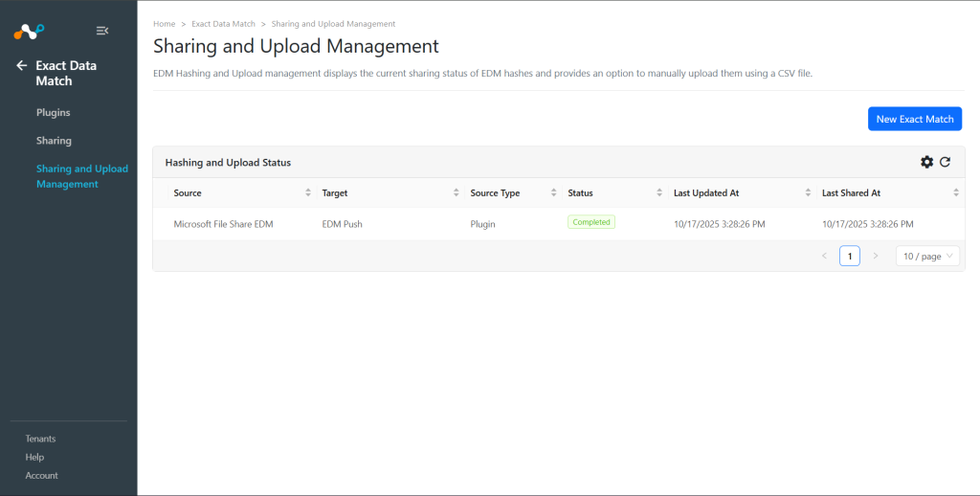Navigate to Exact Data Match breadcrumb

click(x=223, y=24)
